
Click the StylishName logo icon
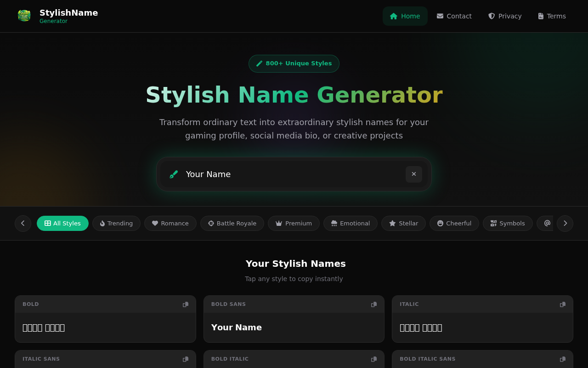24,16
